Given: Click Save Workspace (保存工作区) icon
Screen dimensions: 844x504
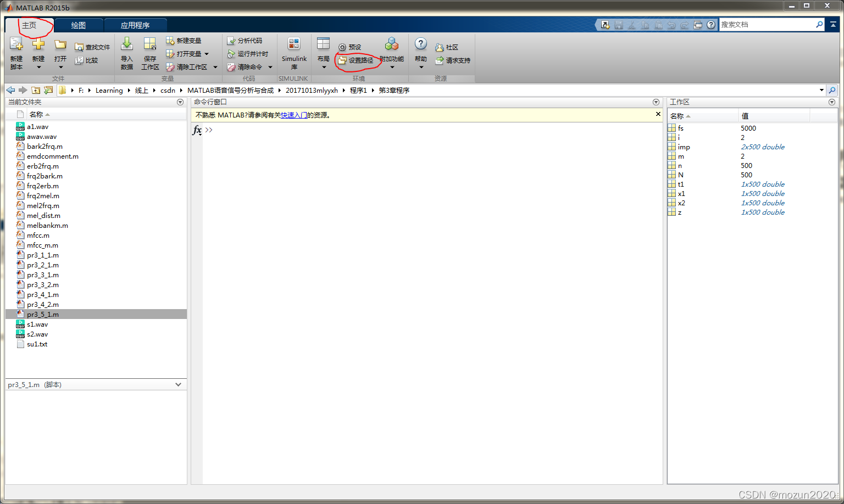Looking at the screenshot, I should click(x=150, y=44).
